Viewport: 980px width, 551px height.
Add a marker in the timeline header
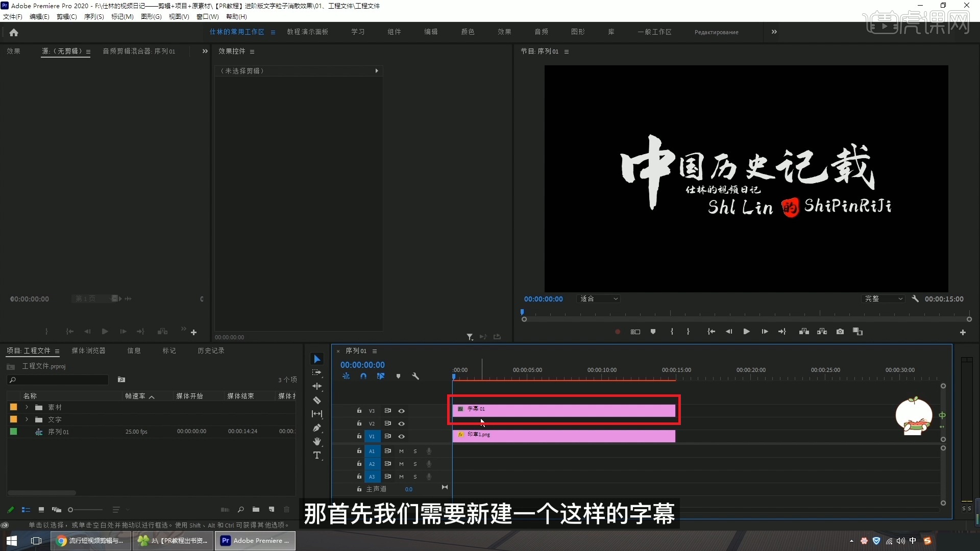pos(398,376)
